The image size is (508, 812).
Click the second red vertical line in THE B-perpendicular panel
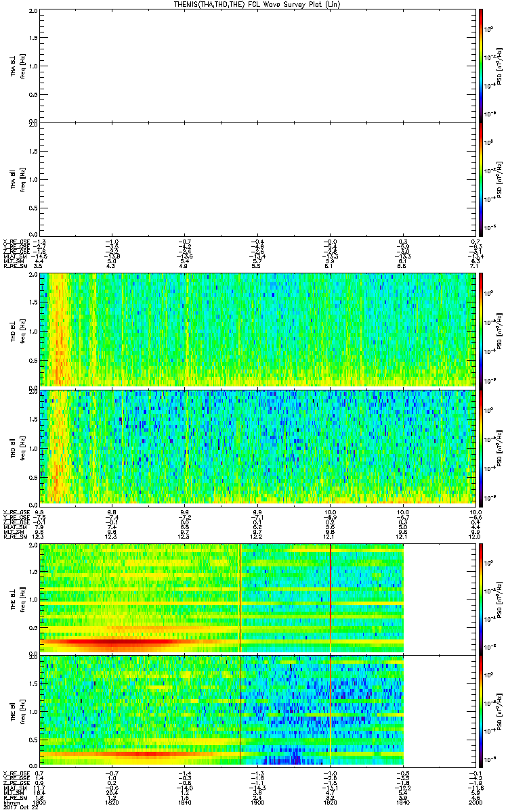331,598
